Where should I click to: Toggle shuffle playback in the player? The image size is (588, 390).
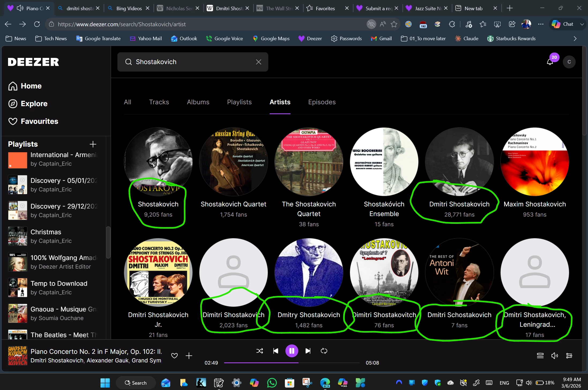pyautogui.click(x=259, y=351)
